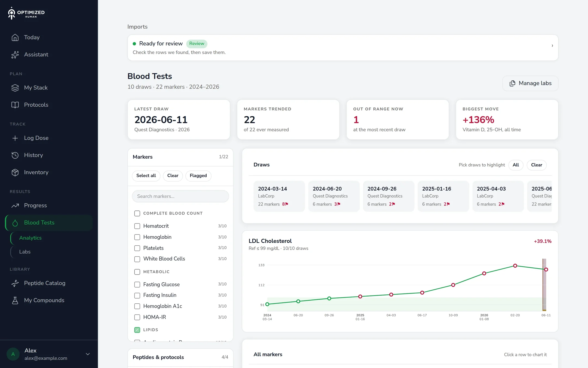588x368 pixels.
Task: Click the 02-20 peak chart data point
Action: 515,266
